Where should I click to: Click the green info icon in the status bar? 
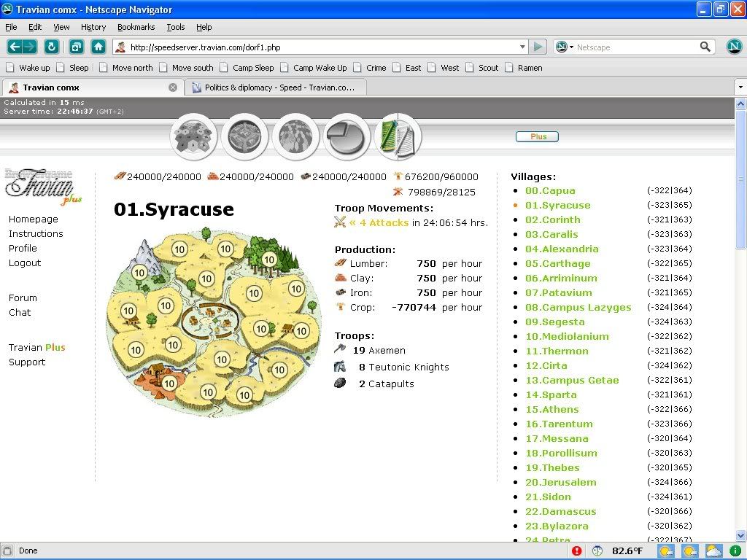(735, 551)
